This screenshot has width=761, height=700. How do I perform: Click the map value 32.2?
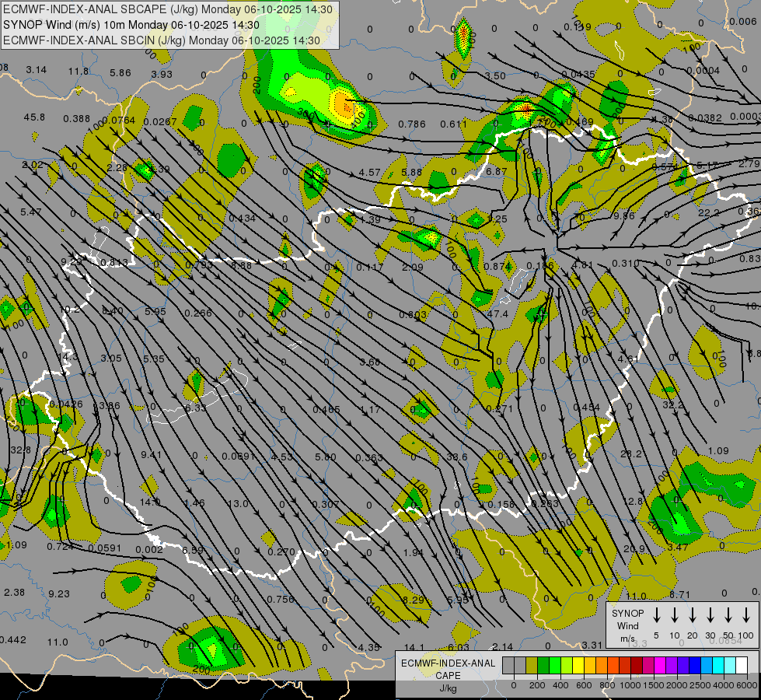click(x=673, y=404)
